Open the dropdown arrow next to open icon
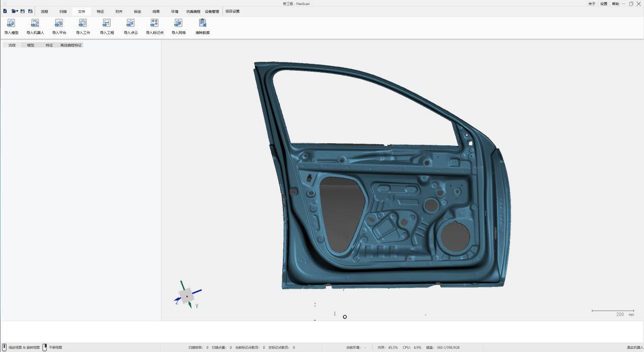This screenshot has width=644, height=352. coord(17,11)
